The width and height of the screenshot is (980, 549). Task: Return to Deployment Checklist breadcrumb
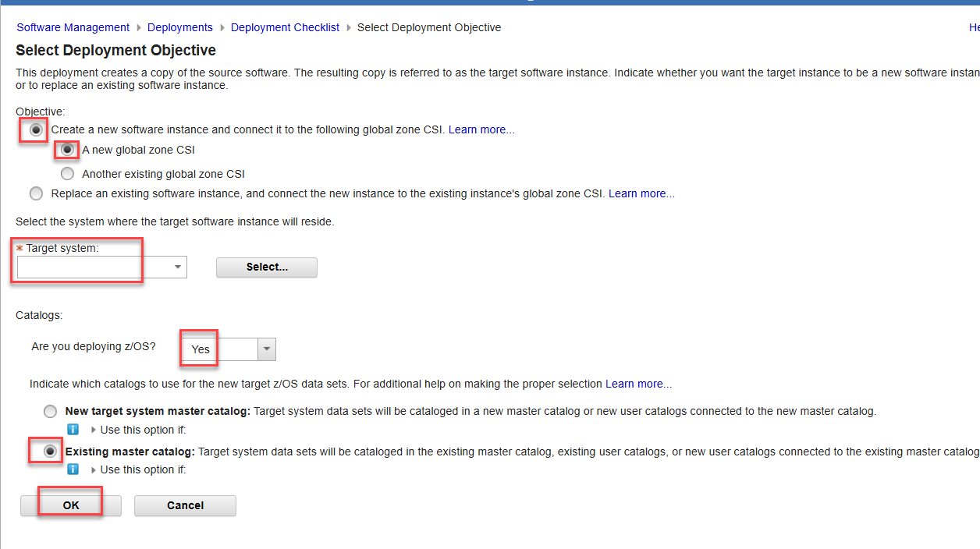coord(285,27)
